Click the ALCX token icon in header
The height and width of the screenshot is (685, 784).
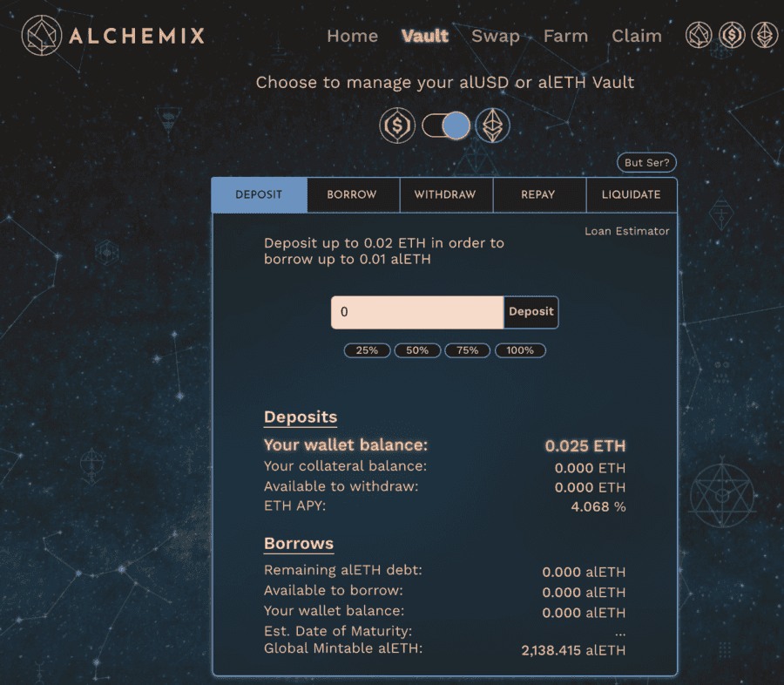tap(699, 36)
